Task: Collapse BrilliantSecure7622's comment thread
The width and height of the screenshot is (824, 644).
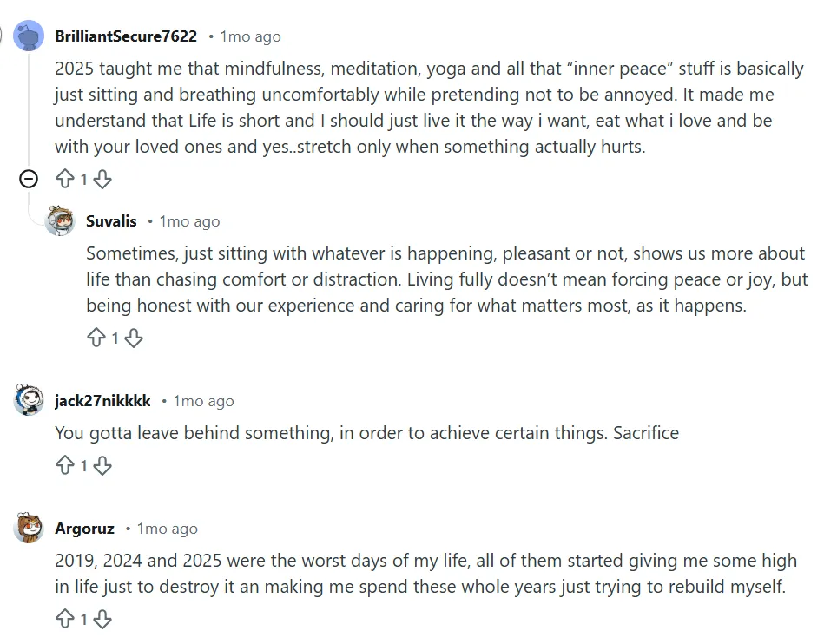Action: 29,180
